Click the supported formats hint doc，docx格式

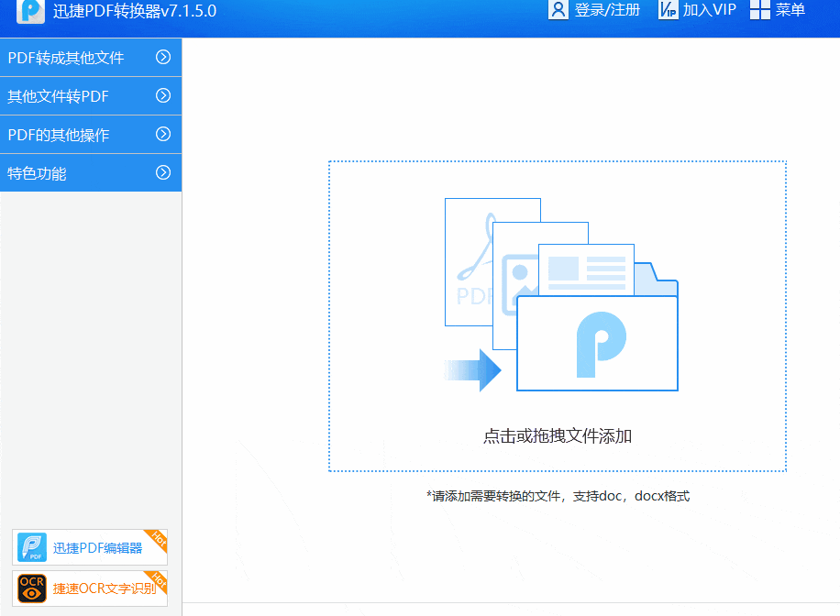(558, 496)
